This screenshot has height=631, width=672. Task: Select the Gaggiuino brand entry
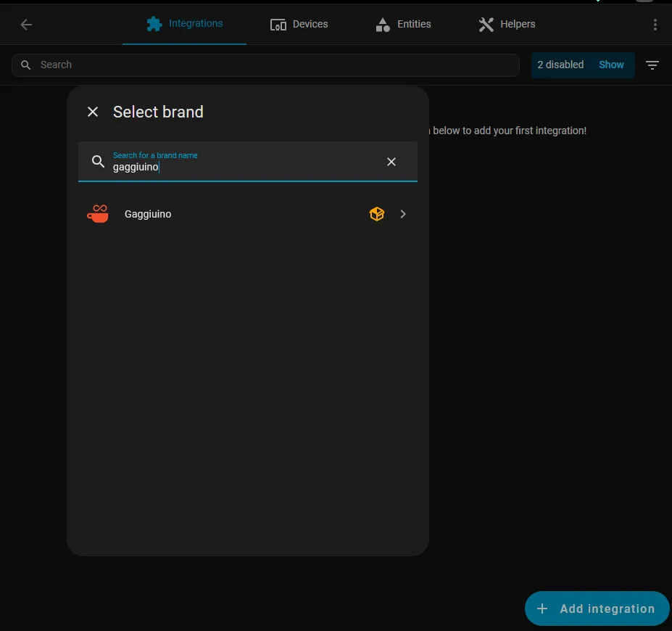pos(248,214)
